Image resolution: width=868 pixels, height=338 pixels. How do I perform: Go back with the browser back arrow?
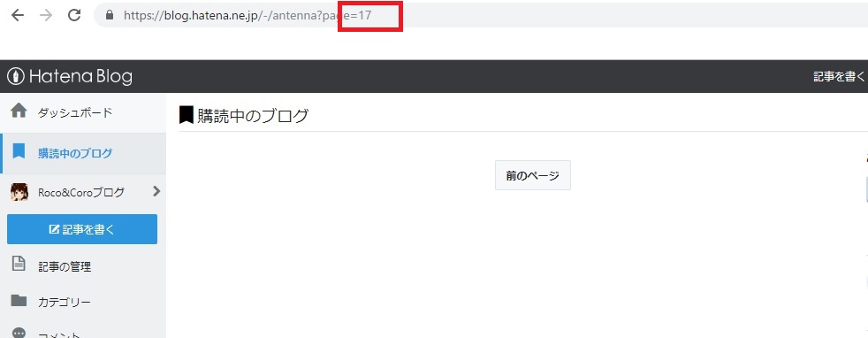pos(18,16)
